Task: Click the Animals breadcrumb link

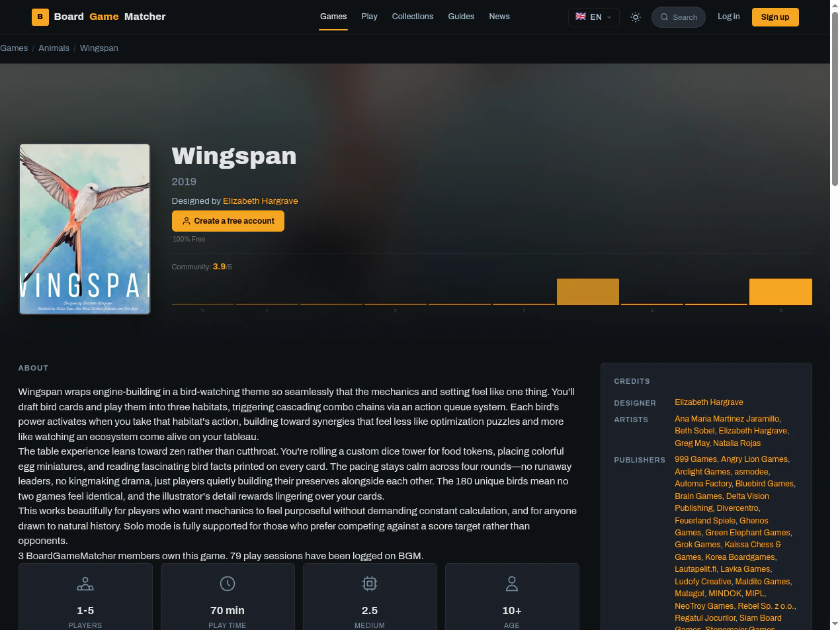Action: [54, 48]
